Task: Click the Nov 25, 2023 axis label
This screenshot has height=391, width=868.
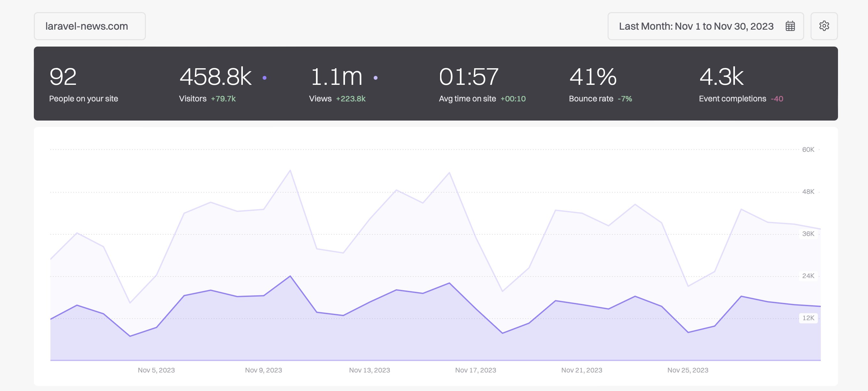Action: tap(688, 370)
